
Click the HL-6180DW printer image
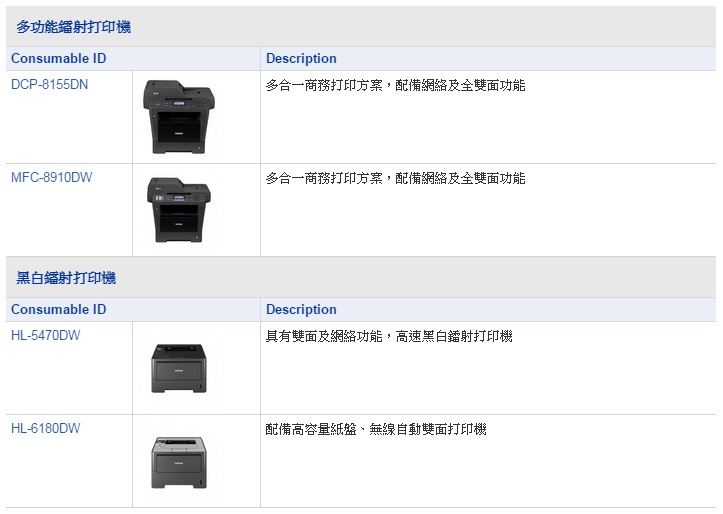179,462
